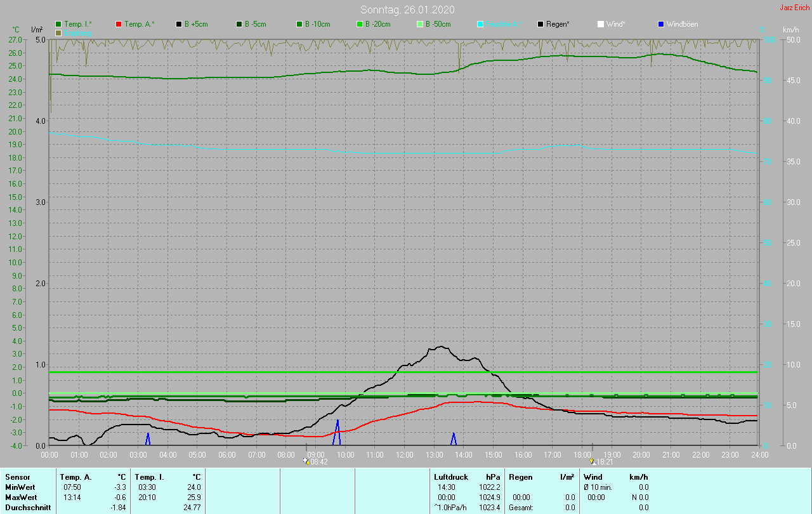812x514 pixels.
Task: Click the olive legend square below Temp. I.
Action: coord(58,32)
